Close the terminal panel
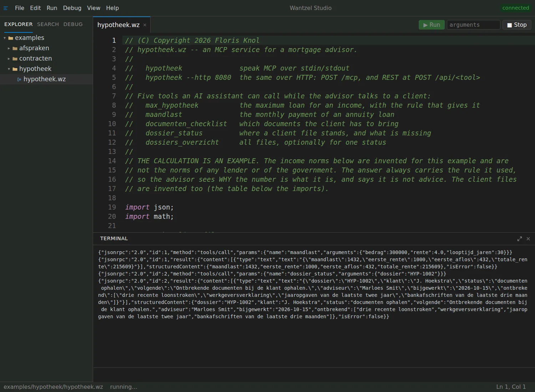Viewport: 535px width, 392px height. pos(528,239)
